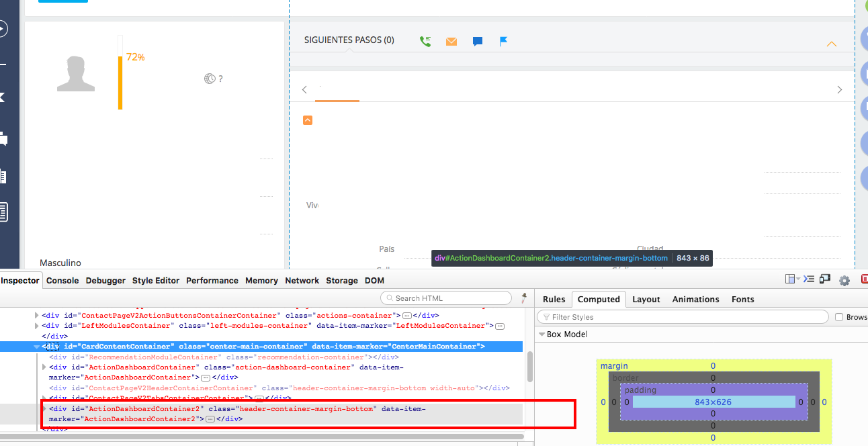Collapse the Siguientes Pasos panel with orange chevron

(x=832, y=44)
